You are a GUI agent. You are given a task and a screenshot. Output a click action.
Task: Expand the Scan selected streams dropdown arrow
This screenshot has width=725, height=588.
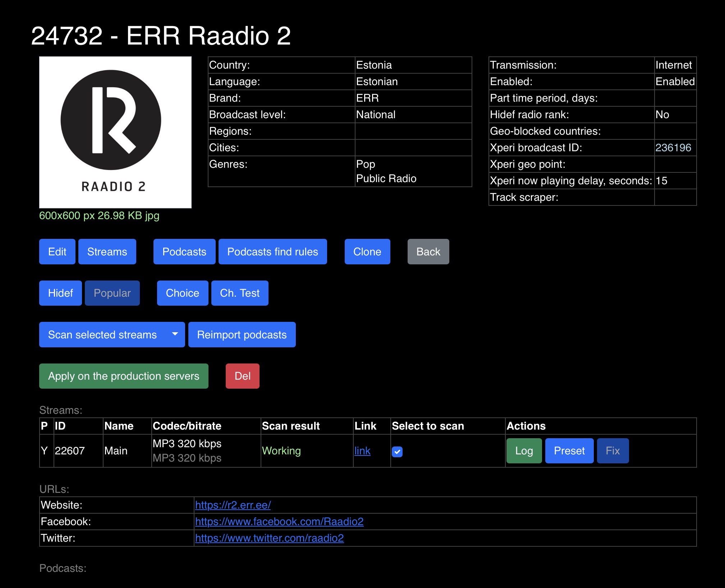175,334
